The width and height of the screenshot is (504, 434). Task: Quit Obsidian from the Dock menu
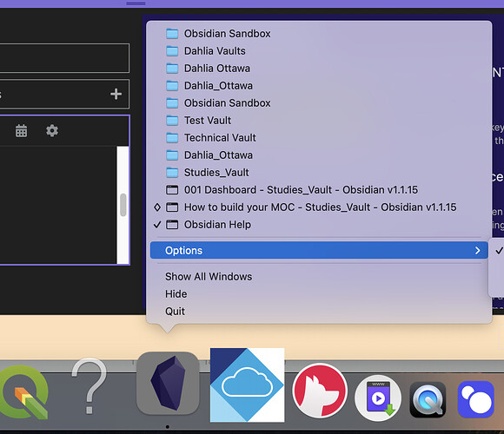tap(319, 312)
